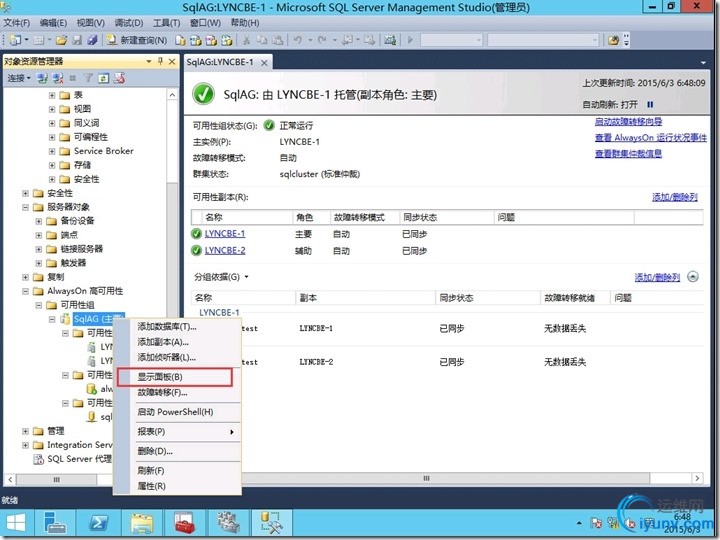Click the connect object explorer icon
The width and height of the screenshot is (720, 540).
coord(42,78)
